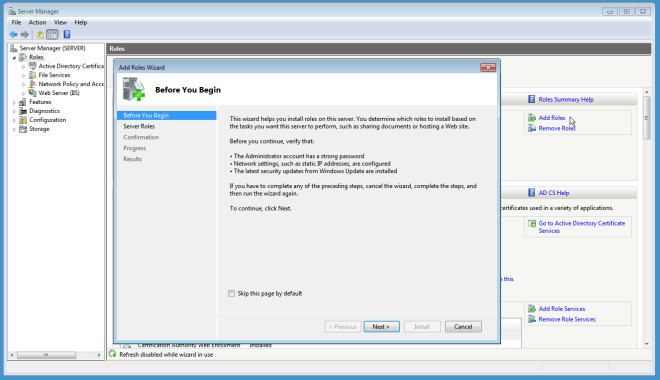Click the green refresh icon in status area
This screenshot has width=660, height=380.
[112, 354]
